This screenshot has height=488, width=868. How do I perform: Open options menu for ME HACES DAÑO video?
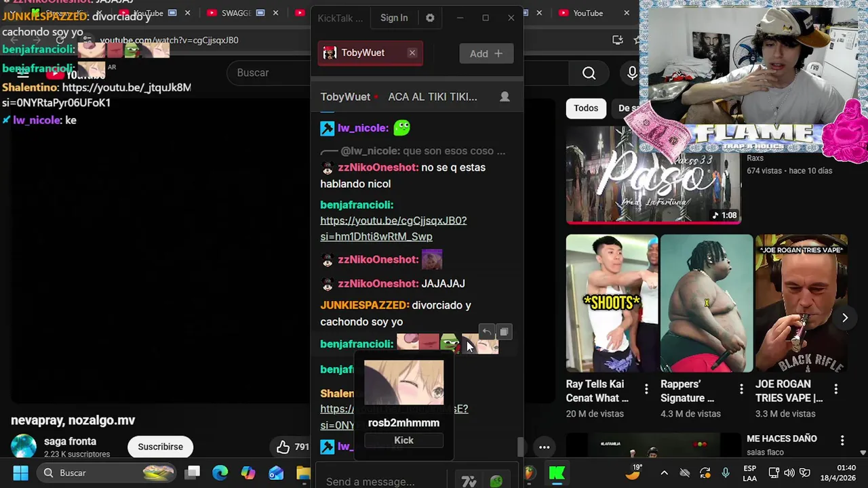(x=842, y=440)
